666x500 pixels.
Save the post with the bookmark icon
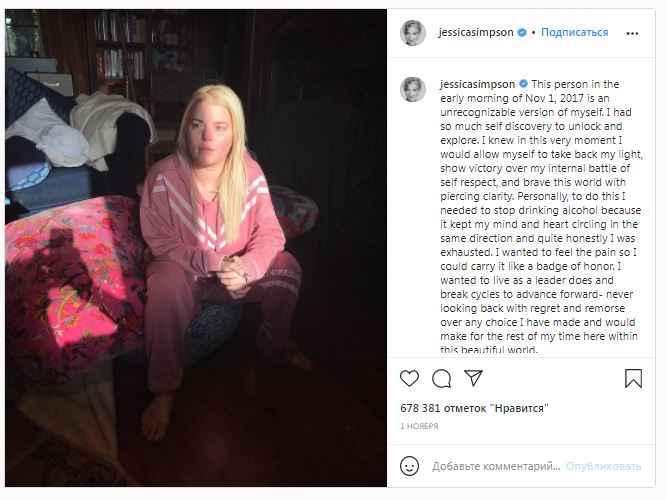tap(633, 378)
